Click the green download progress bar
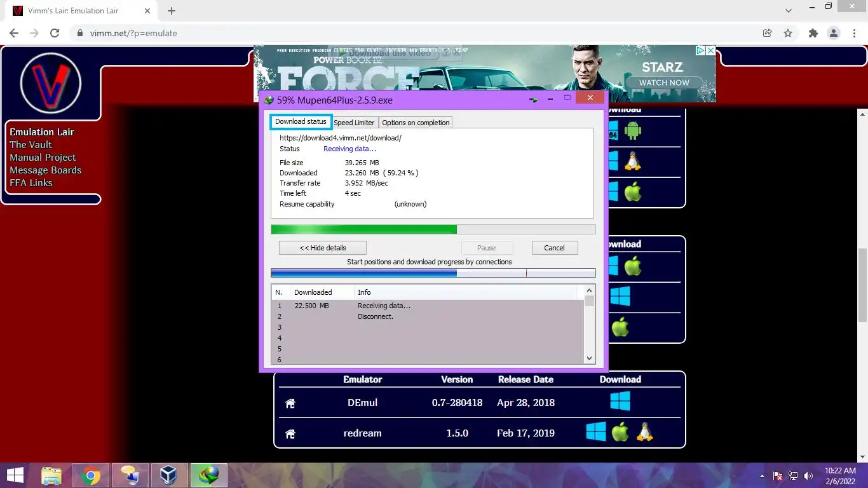 tap(433, 229)
